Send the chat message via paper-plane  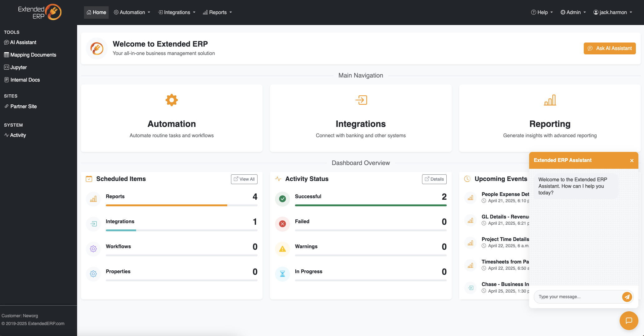tap(627, 297)
